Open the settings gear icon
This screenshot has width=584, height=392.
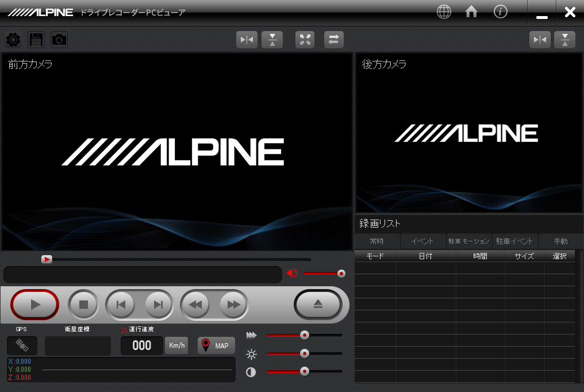[13, 40]
